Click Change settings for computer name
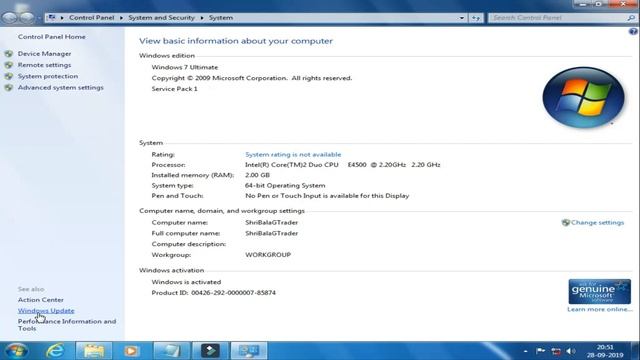Image resolution: width=640 pixels, height=360 pixels. [x=597, y=222]
